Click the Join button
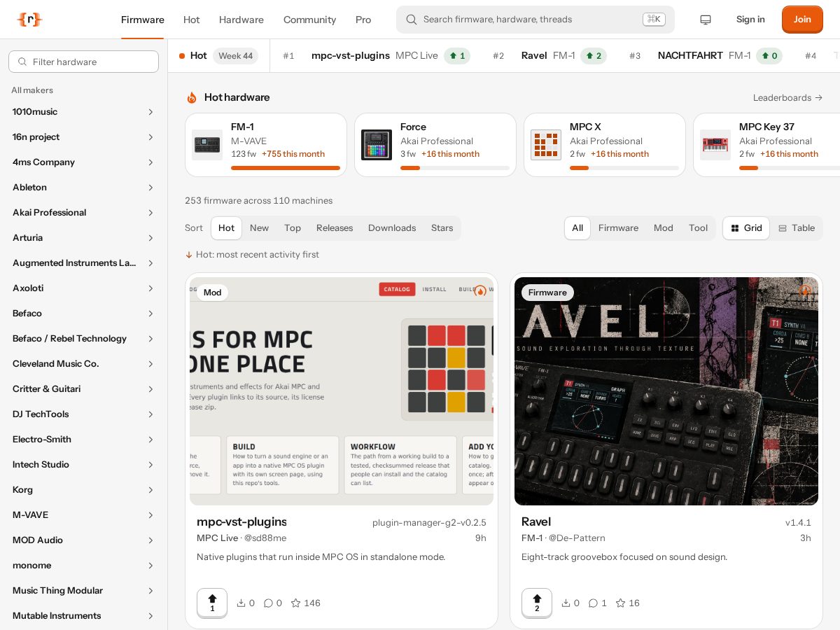 pyautogui.click(x=802, y=20)
